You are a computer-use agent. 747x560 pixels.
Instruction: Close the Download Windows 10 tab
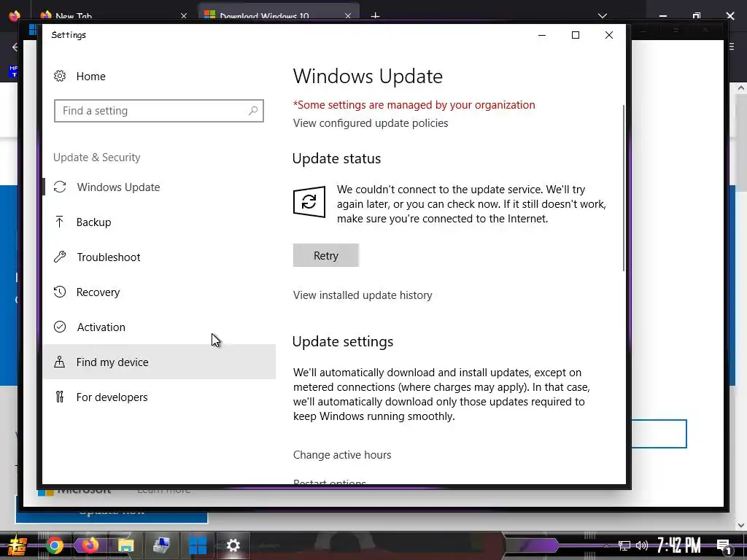(348, 16)
